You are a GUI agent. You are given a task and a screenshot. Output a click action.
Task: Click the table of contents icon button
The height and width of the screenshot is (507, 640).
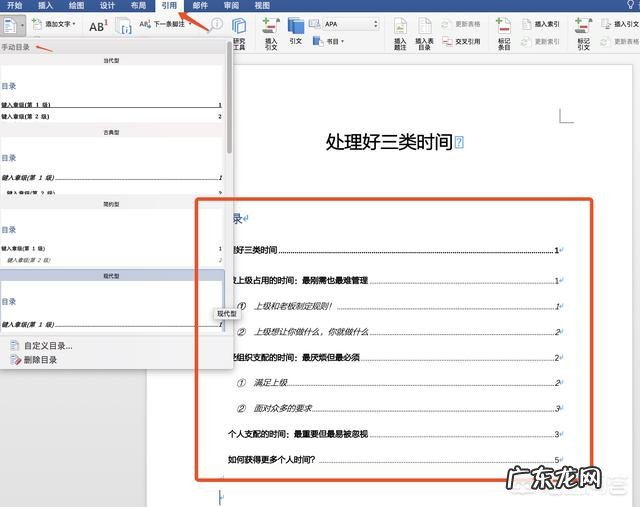(x=9, y=26)
